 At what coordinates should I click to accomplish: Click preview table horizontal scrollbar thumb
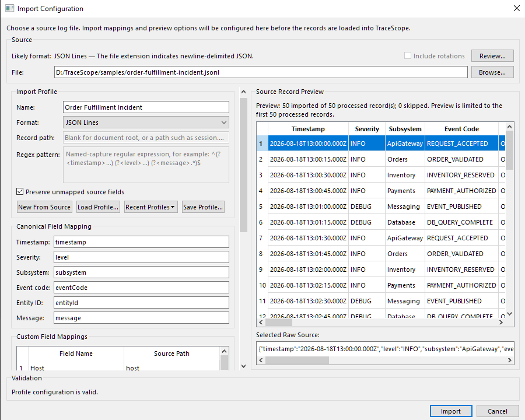279,322
